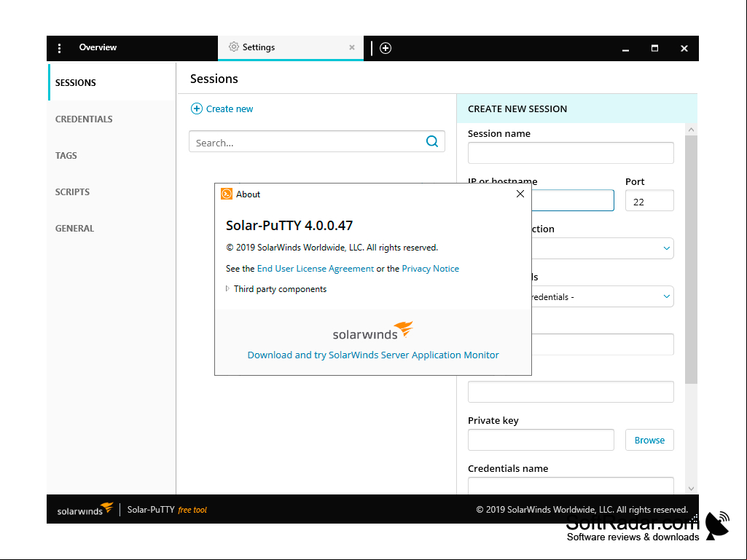
Task: Click Download and try SolarWinds Server Application Monitor
Action: click(373, 355)
